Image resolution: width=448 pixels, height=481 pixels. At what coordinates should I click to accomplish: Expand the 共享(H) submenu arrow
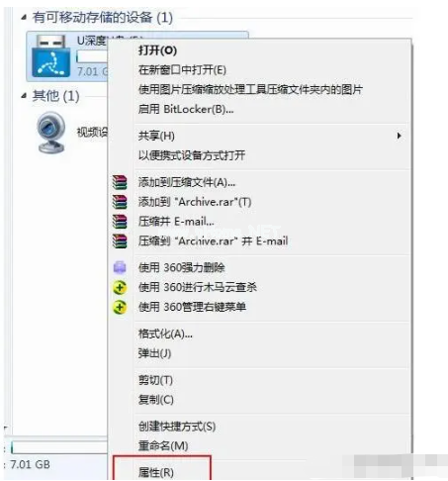tap(399, 136)
